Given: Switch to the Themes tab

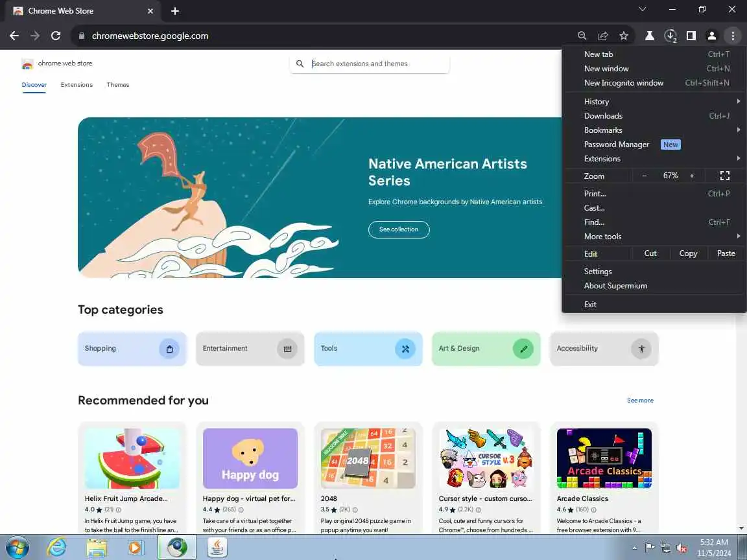Looking at the screenshot, I should 117,85.
